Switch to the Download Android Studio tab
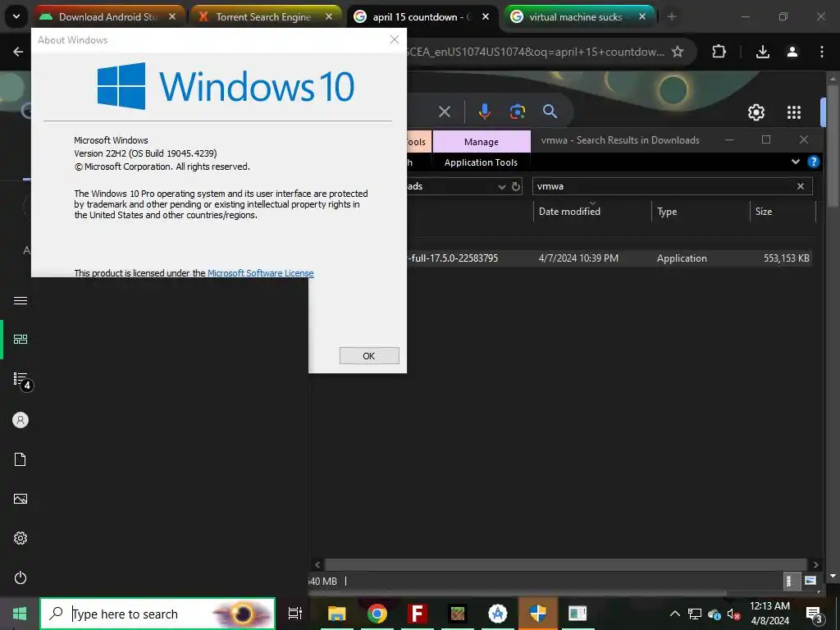Screen dimensions: 840x630 109,17
